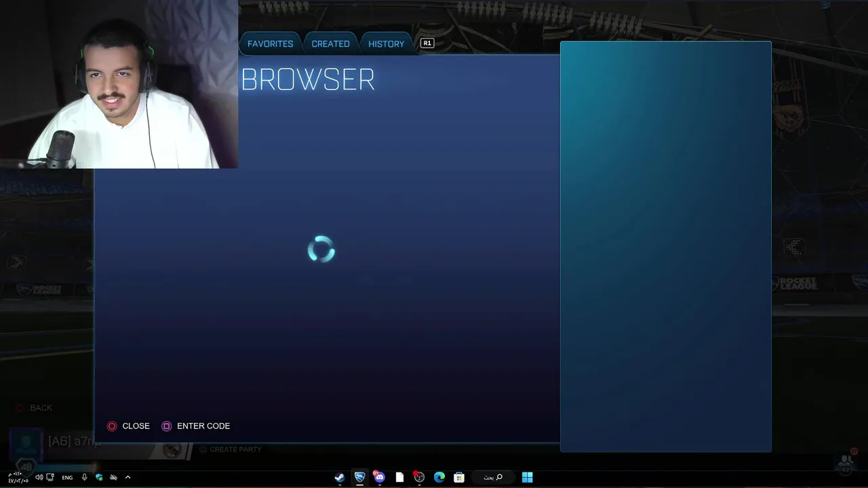The width and height of the screenshot is (868, 488).
Task: Click the microphone tray icon
Action: pos(84,477)
